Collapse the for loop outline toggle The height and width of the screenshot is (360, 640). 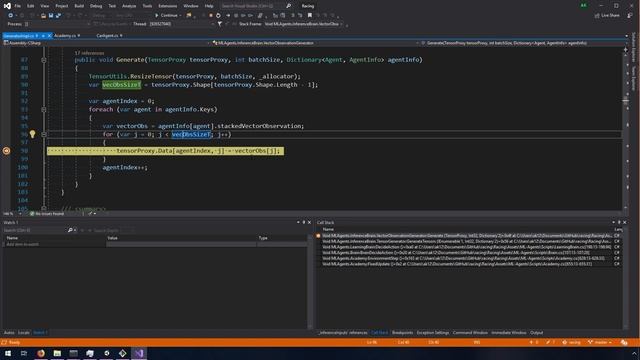click(44, 134)
